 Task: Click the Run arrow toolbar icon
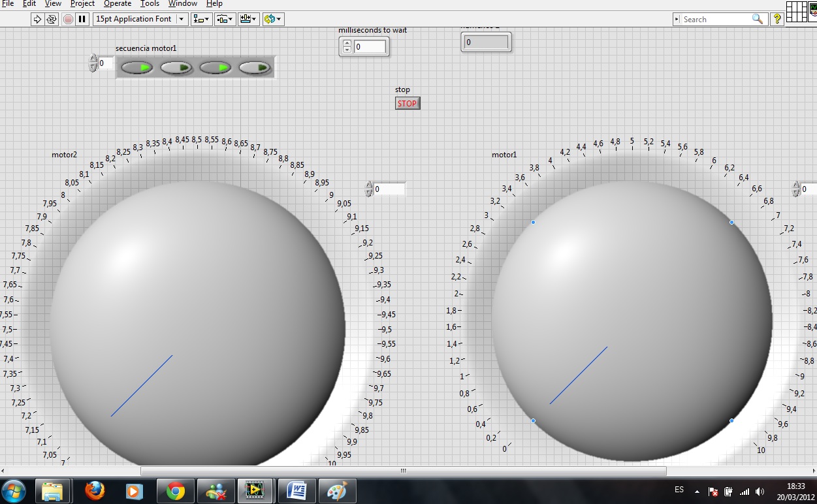(x=37, y=19)
